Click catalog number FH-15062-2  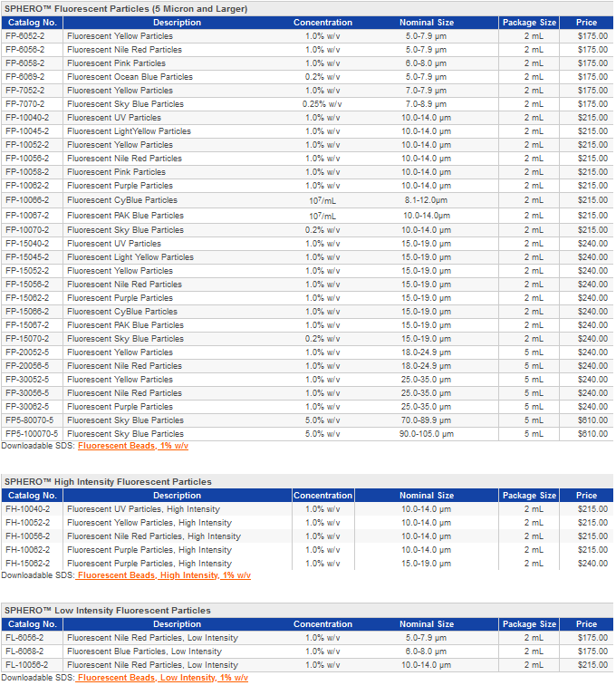(27, 564)
